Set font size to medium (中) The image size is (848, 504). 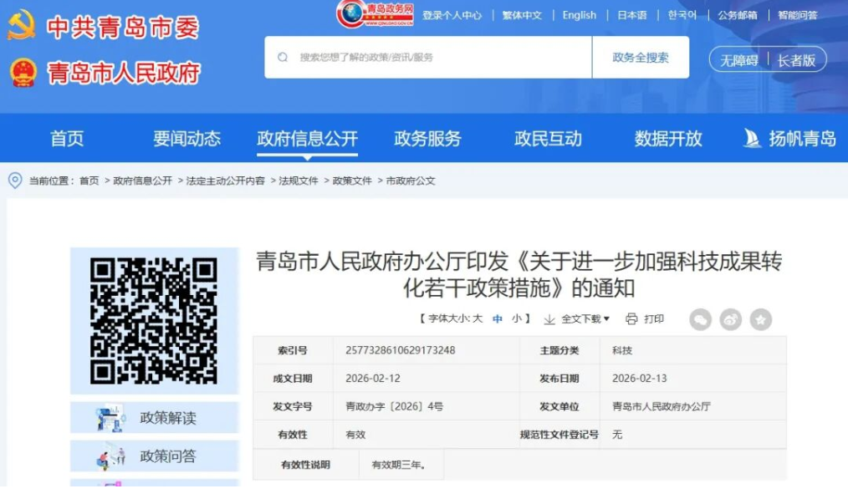coord(498,319)
